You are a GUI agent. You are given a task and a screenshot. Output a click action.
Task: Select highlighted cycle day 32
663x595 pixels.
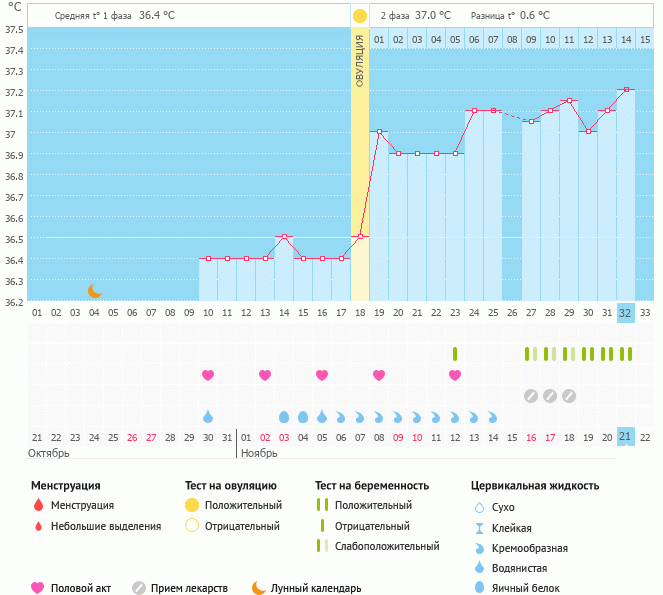click(626, 312)
